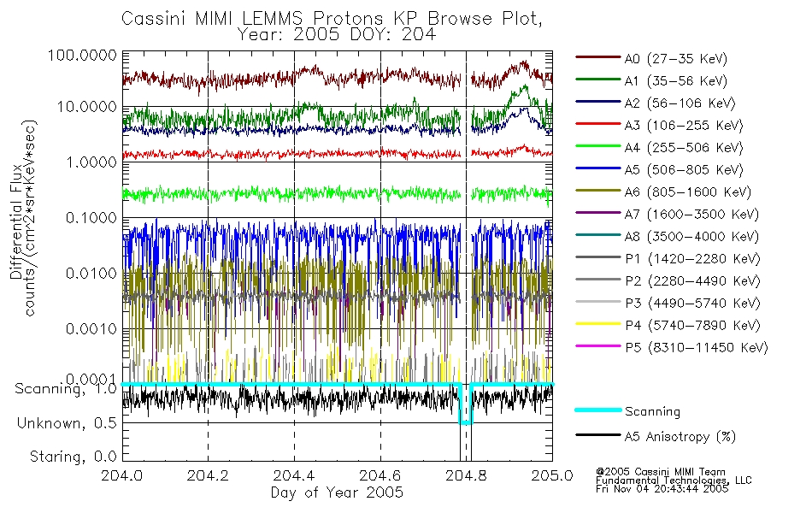The width and height of the screenshot is (812, 513).
Task: Click the 204.0 x-axis tick label
Action: (x=121, y=475)
